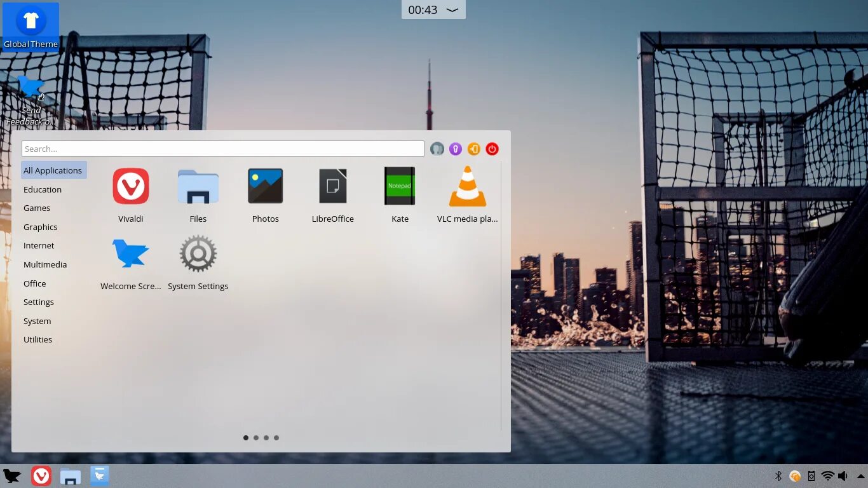Jump to the second page dot
This screenshot has width=868, height=488.
point(256,437)
